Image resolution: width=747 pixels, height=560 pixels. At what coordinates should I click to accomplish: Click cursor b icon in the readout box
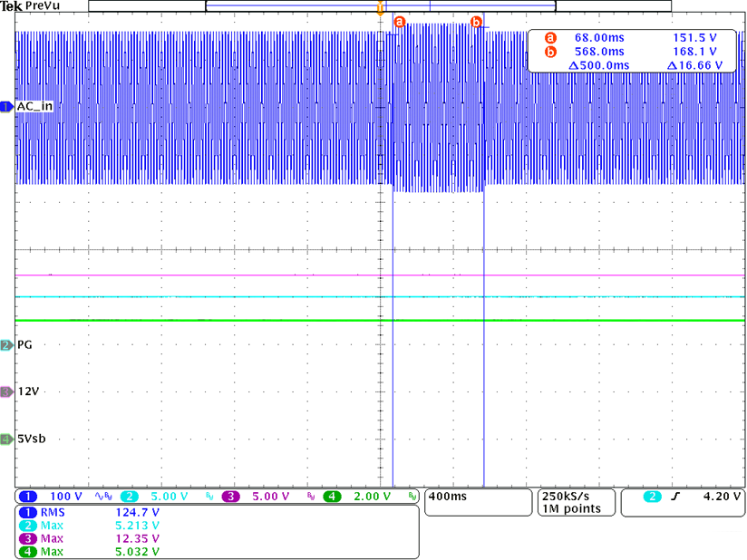(x=550, y=52)
